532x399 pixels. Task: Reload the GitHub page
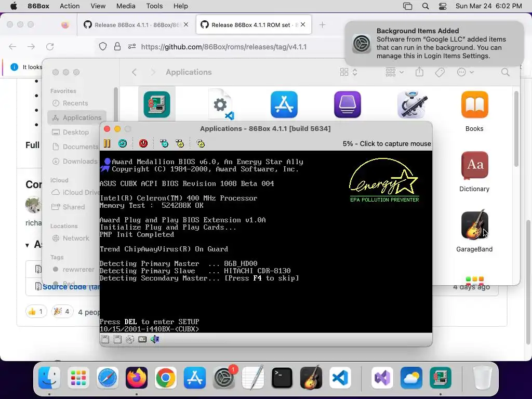coord(50,46)
